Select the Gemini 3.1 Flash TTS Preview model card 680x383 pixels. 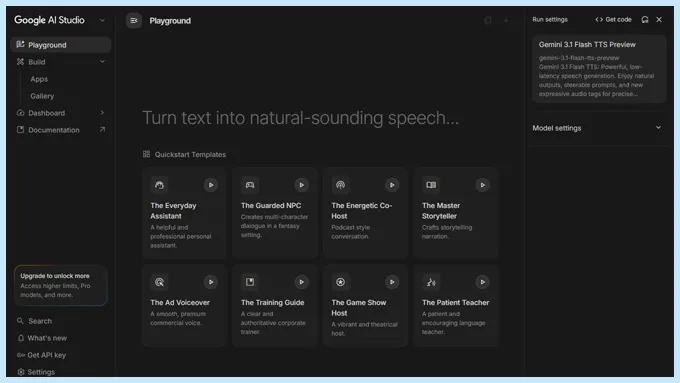coord(599,69)
